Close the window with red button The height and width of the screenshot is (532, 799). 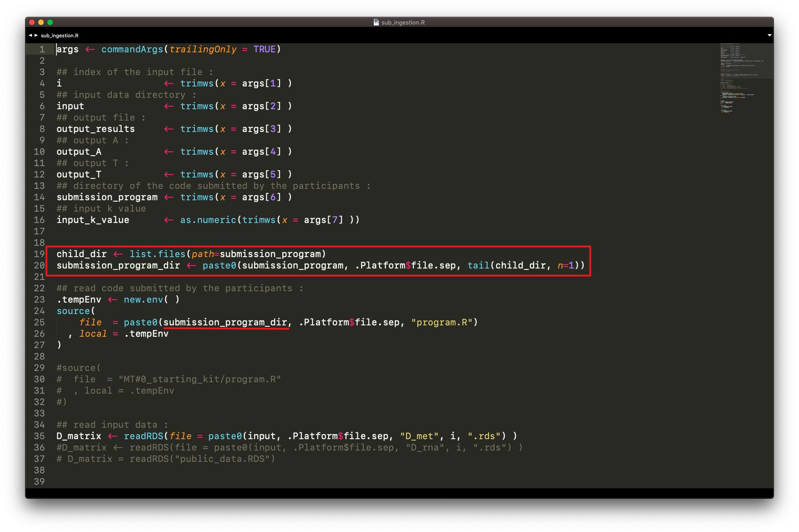point(31,22)
